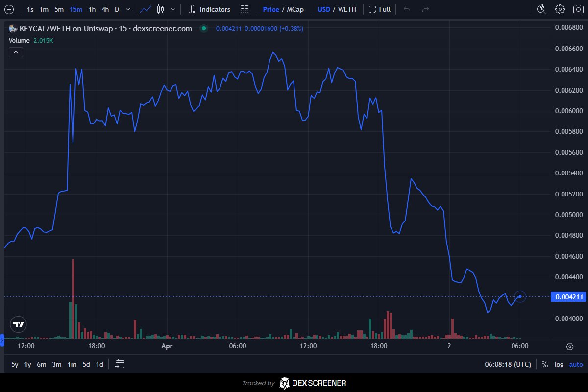This screenshot has width=588, height=392.
Task: Open price scale settings gear at bottom right
Action: 569,347
